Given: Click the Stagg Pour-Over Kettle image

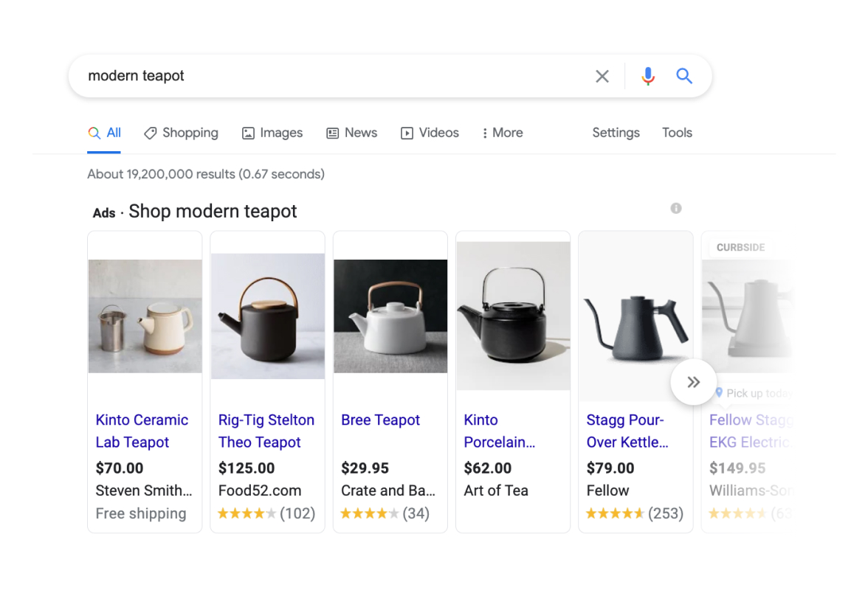Looking at the screenshot, I should click(635, 319).
